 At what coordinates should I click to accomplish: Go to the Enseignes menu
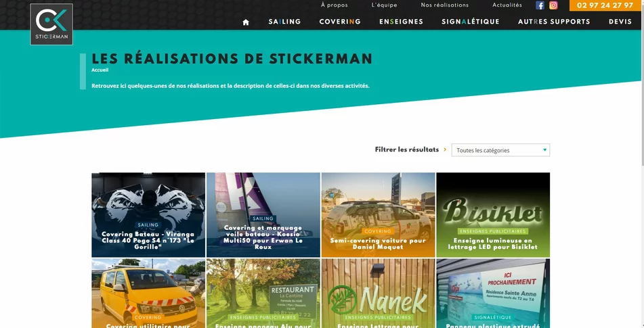click(401, 22)
